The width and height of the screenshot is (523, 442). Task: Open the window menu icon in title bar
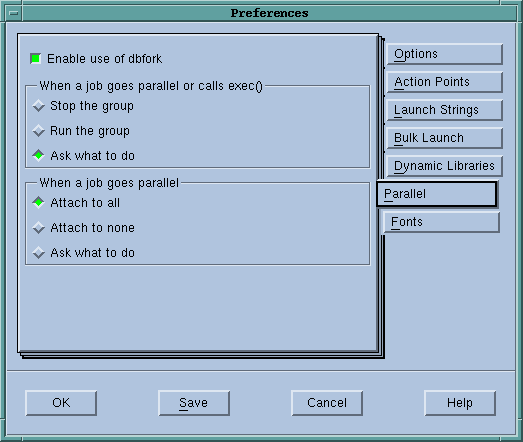point(14,13)
